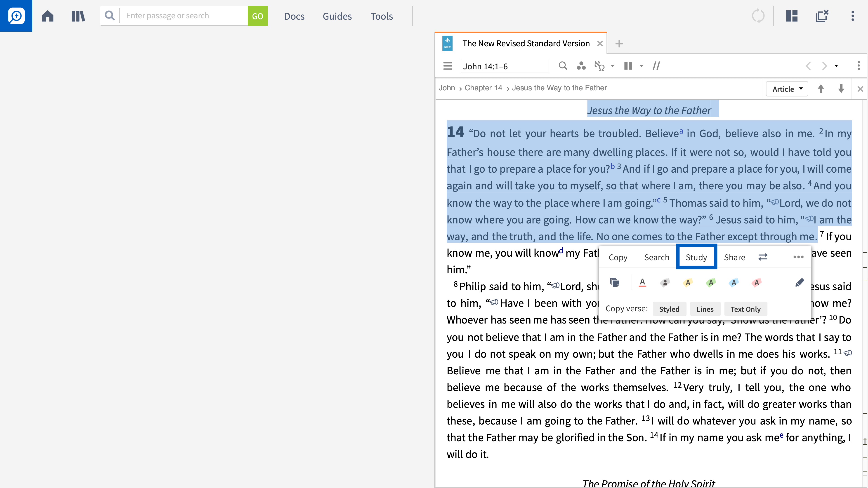The width and height of the screenshot is (868, 488).
Task: Open the Article level dropdown
Action: [x=787, y=89]
